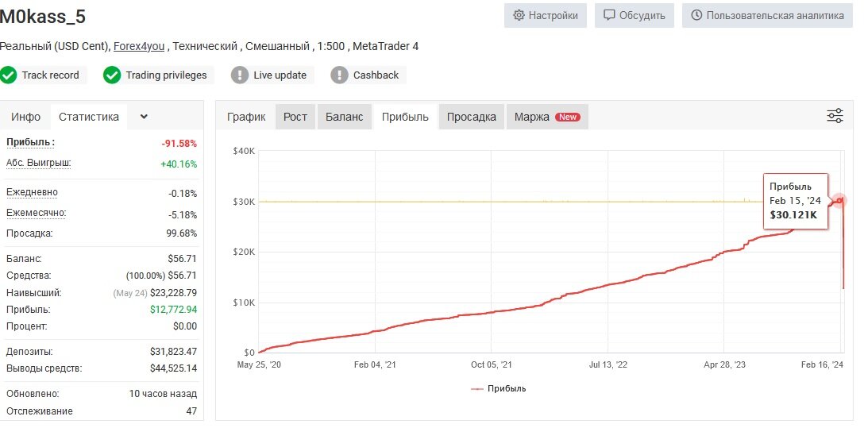
Task: Follow the Forex4you broker link
Action: coord(139,47)
